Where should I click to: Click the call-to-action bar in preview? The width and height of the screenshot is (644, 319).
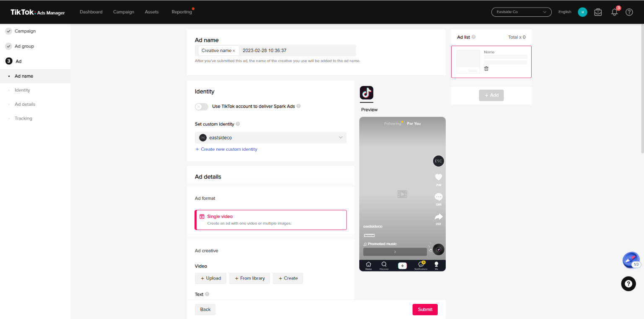click(x=395, y=252)
